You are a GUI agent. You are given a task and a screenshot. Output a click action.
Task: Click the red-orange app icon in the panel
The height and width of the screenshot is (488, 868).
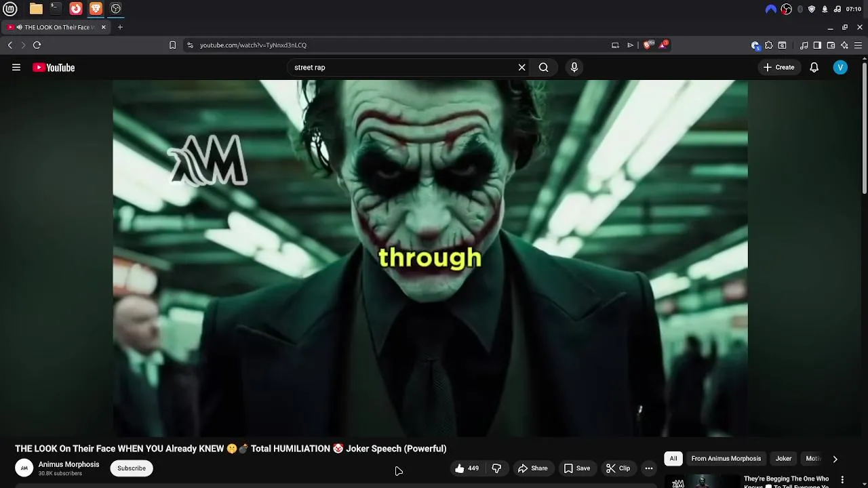click(x=76, y=9)
